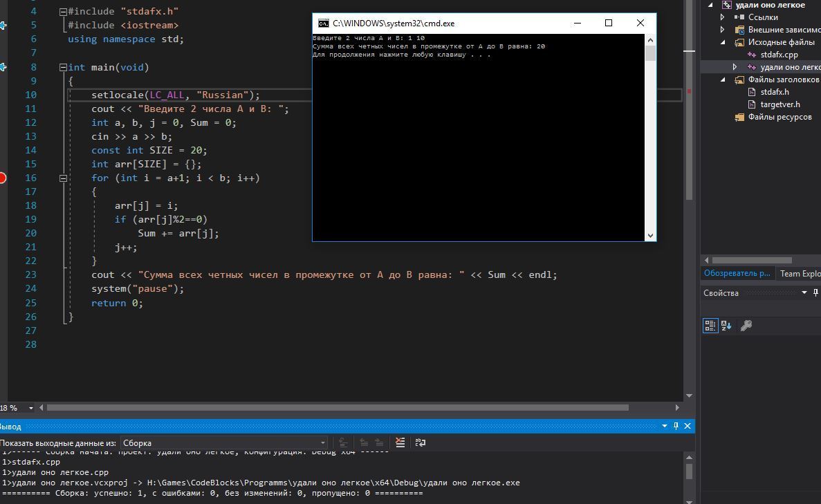This screenshot has height=504, width=821.
Task: Click the Файлы ресурсов folder icon
Action: pos(739,118)
